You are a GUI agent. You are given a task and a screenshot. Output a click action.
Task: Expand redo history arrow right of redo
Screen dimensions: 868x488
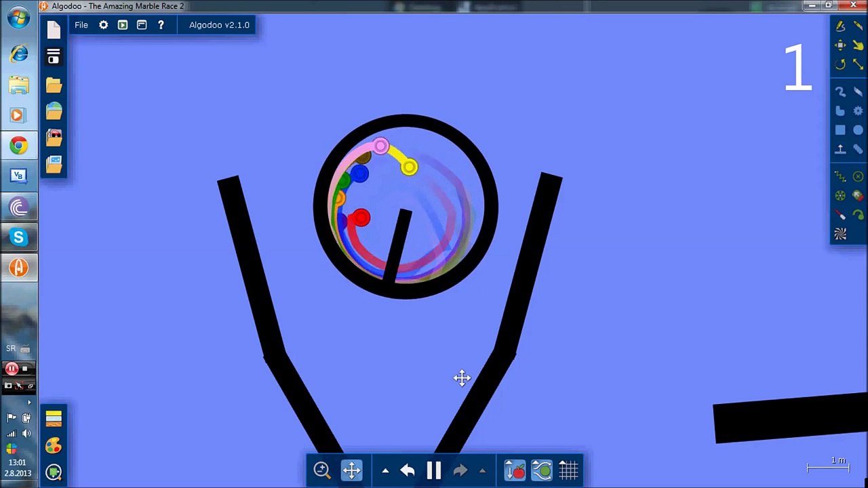[482, 470]
